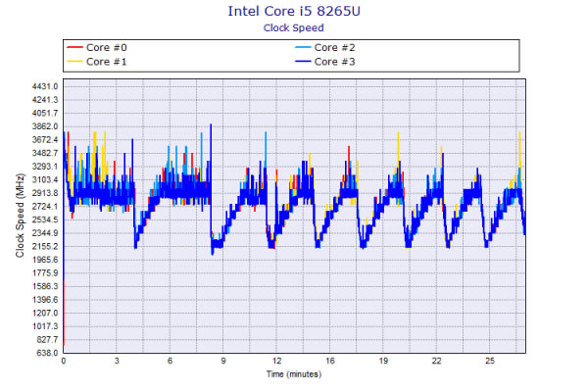This screenshot has width=588, height=392.
Task: Click the 9 minute x-axis tick label
Action: pos(223,361)
